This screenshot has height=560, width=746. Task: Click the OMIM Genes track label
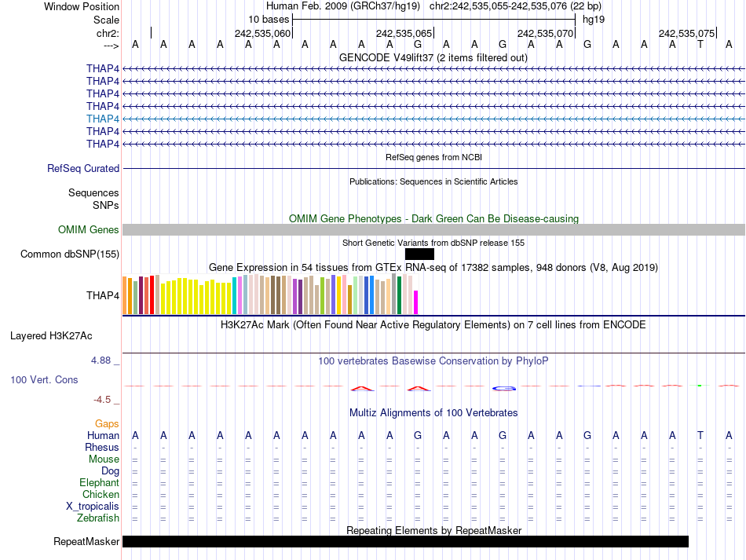click(x=89, y=230)
